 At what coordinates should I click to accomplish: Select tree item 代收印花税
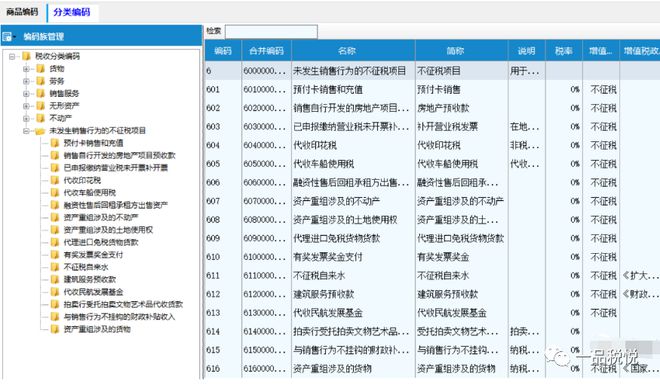pos(82,180)
